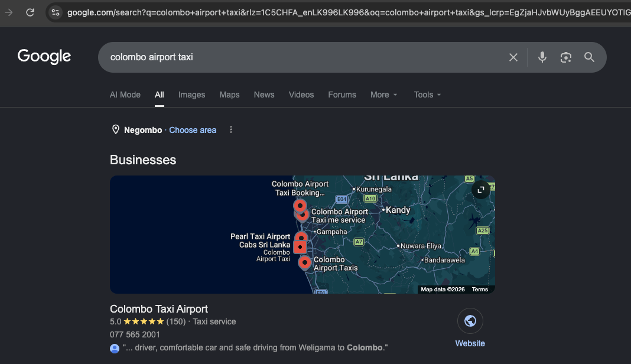Submit search with the magnifying glass icon
Image resolution: width=631 pixels, height=364 pixels.
[589, 57]
